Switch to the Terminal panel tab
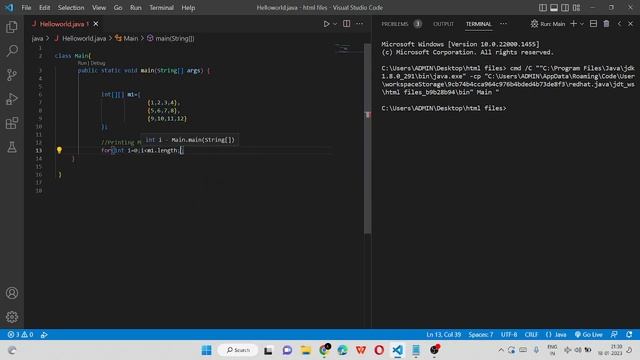Screen dimensions: 640x360 point(478,24)
